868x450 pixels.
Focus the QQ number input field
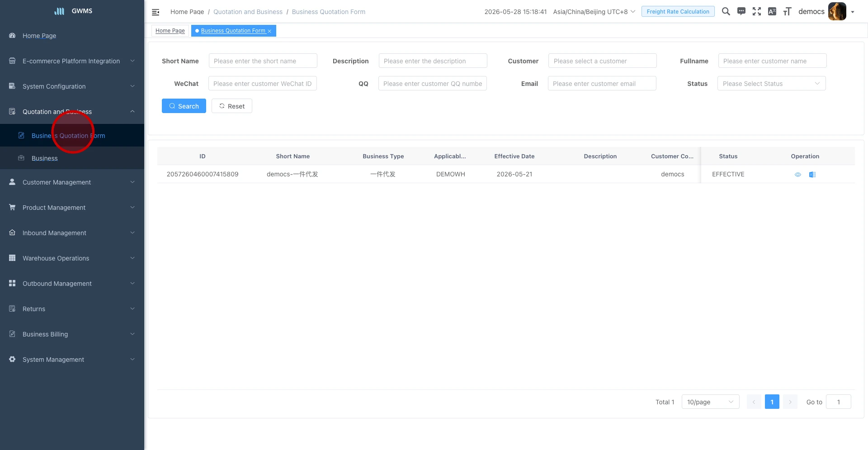[433, 83]
